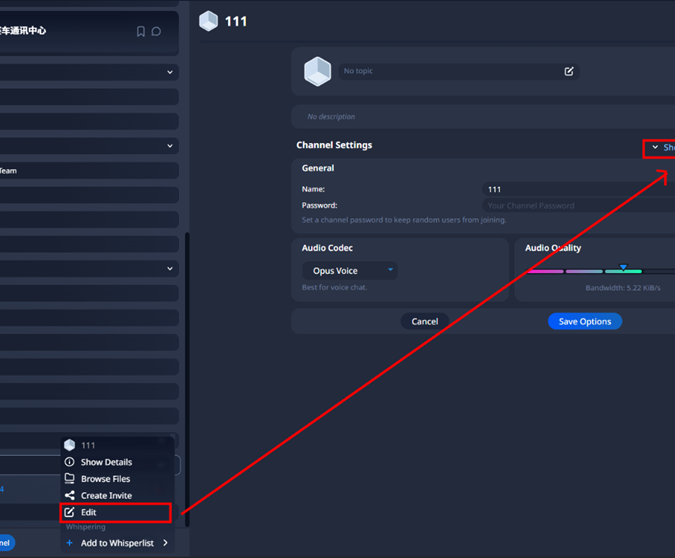Click the Audio Quality slider handle
The image size is (675, 558).
click(x=623, y=268)
